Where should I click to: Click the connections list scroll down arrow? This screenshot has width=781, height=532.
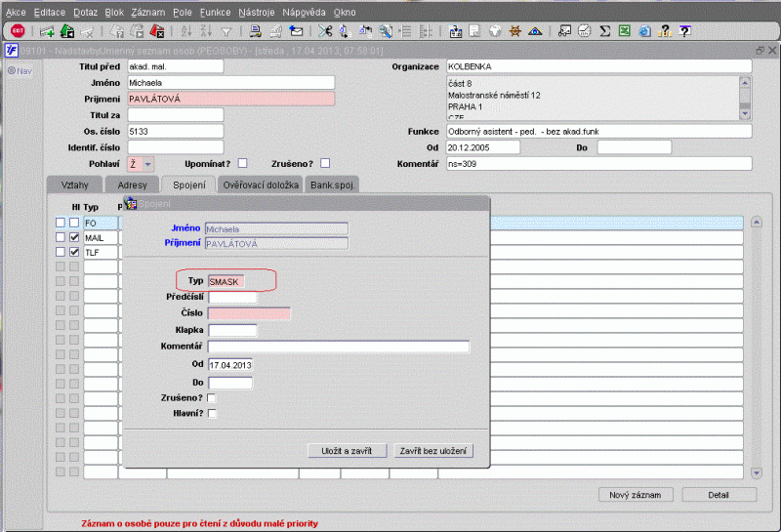tap(756, 472)
